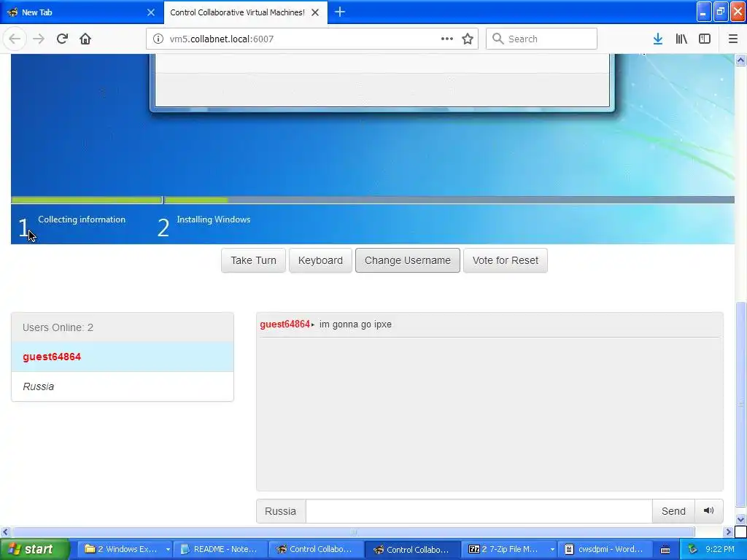Screen dimensions: 747x560
Task: Click the horizontal page scrollbar
Action: pos(353,532)
